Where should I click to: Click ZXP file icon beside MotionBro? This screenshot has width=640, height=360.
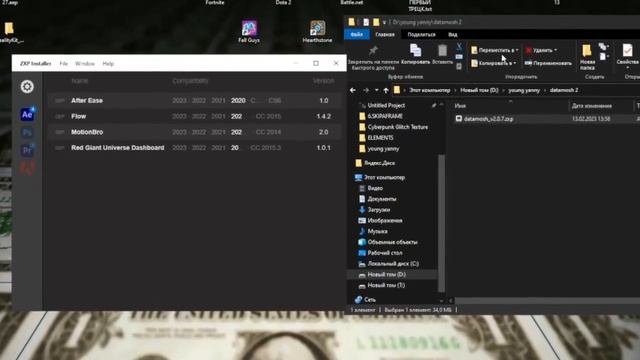[x=60, y=132]
